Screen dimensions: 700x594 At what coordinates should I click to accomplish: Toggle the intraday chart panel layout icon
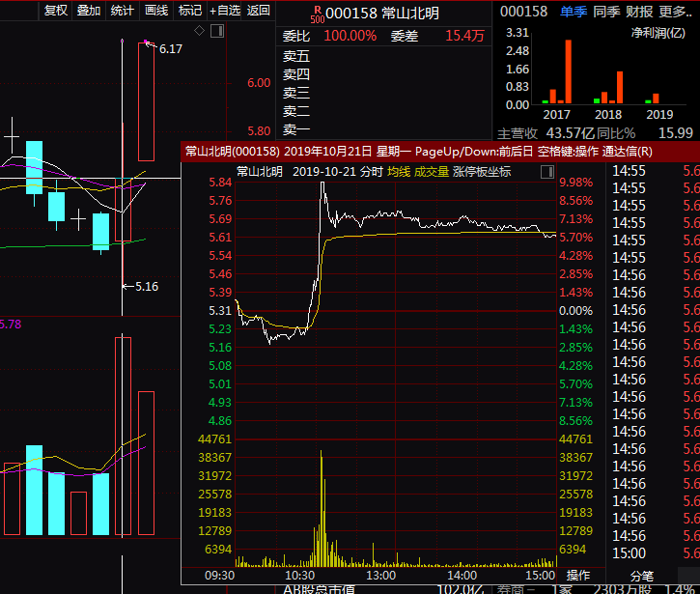(547, 172)
